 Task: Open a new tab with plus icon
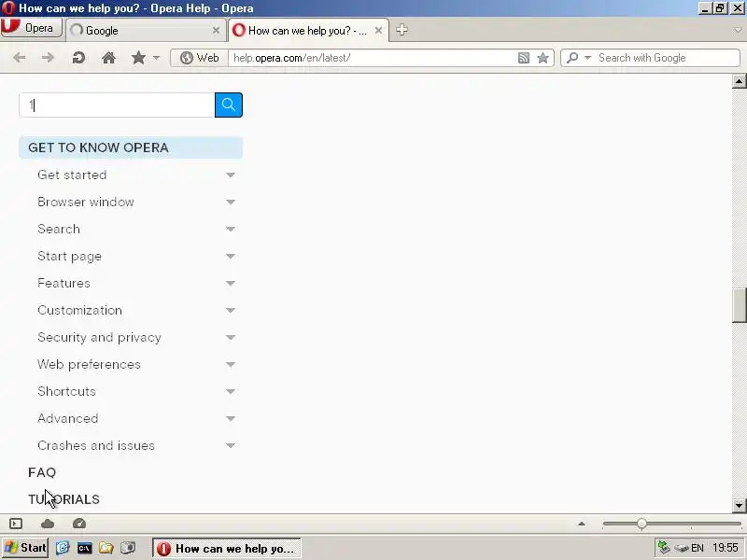pyautogui.click(x=402, y=30)
